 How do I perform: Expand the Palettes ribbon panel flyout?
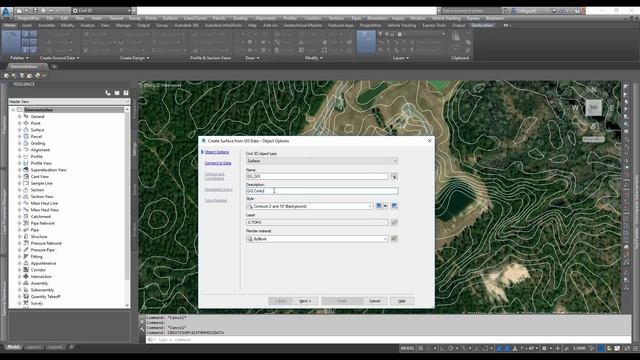coord(19,58)
